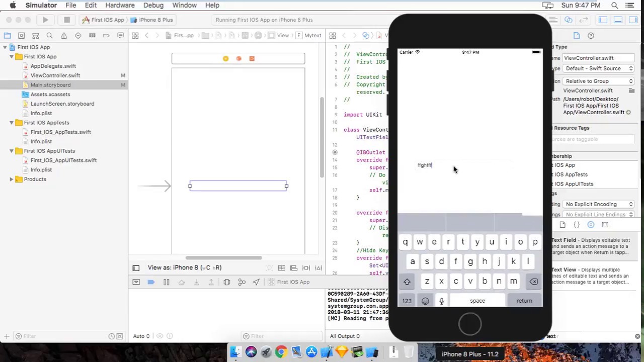Click the file Name field in inspector
This screenshot has width=644, height=362.
point(599,58)
